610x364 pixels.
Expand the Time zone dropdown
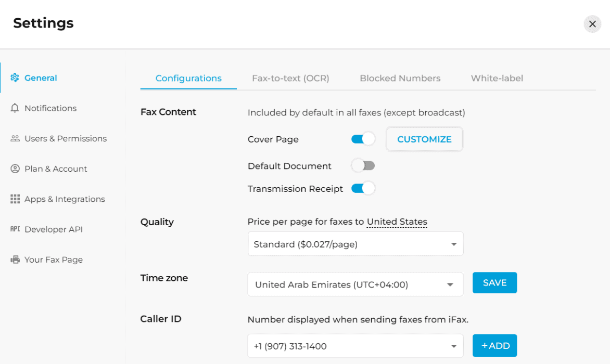coord(355,284)
